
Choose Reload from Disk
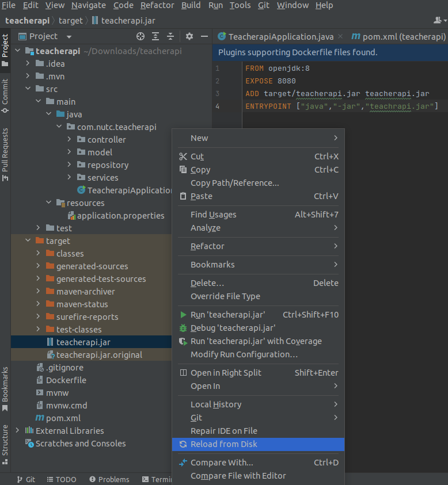[x=258, y=444]
